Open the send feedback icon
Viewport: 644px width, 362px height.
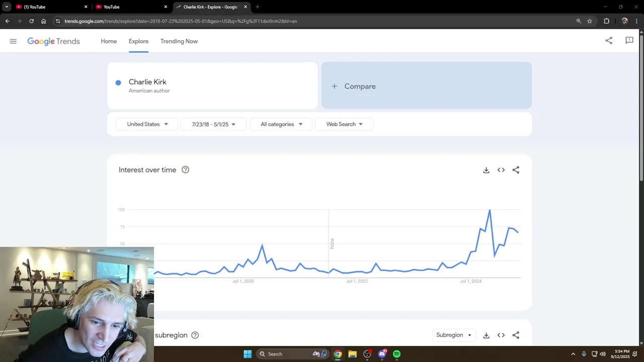[x=629, y=41]
